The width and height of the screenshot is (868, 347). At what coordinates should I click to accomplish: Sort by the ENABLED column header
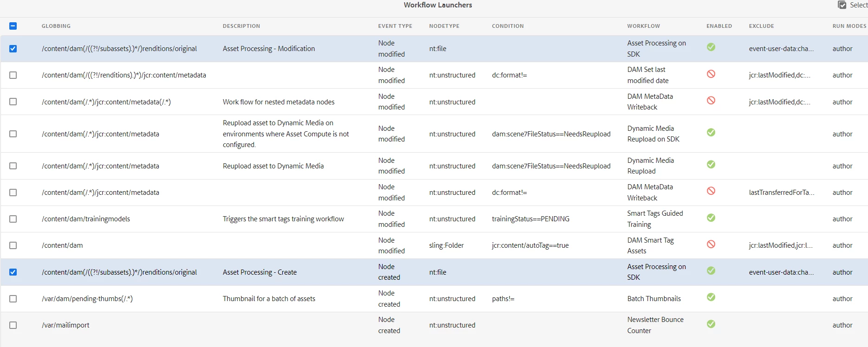click(x=719, y=26)
